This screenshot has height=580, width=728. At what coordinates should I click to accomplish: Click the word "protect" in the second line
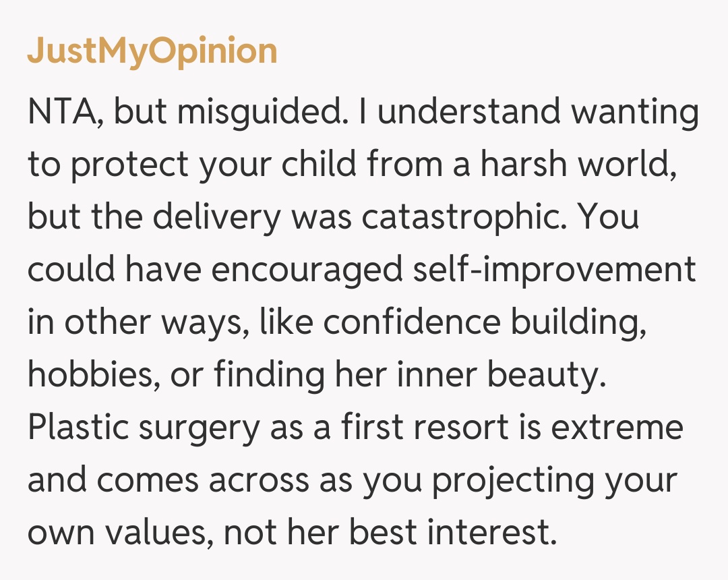click(130, 164)
